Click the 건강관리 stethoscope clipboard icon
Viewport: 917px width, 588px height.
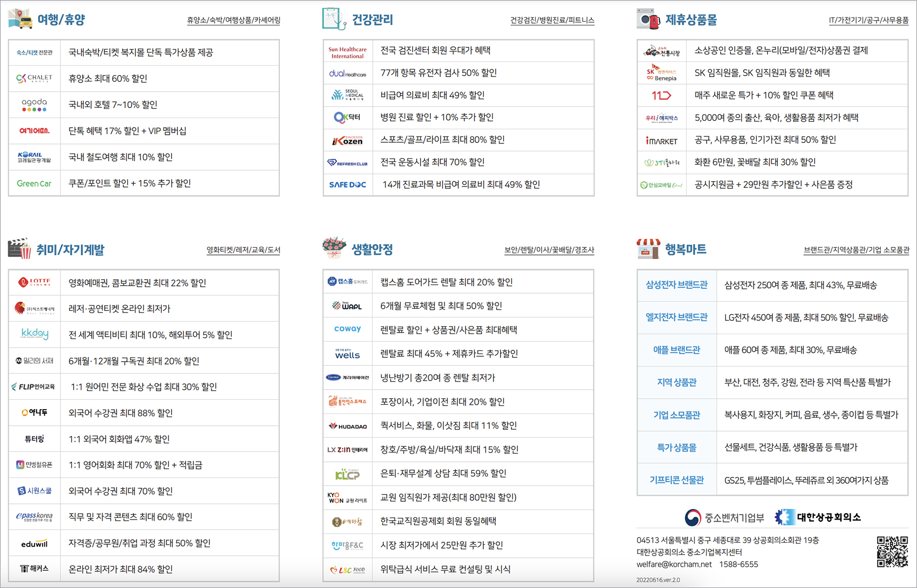click(x=334, y=19)
